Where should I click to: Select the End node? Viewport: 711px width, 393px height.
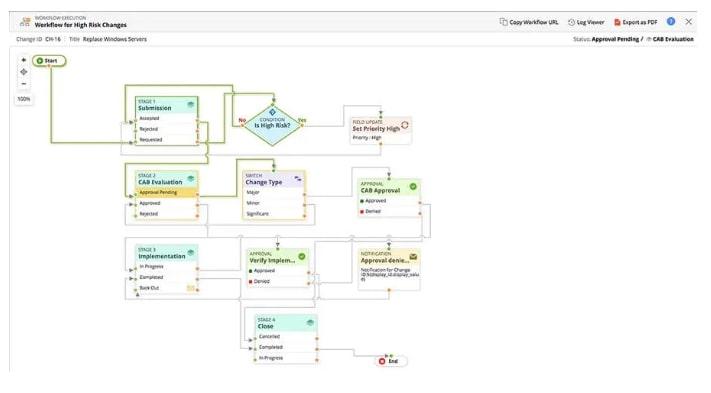point(391,361)
